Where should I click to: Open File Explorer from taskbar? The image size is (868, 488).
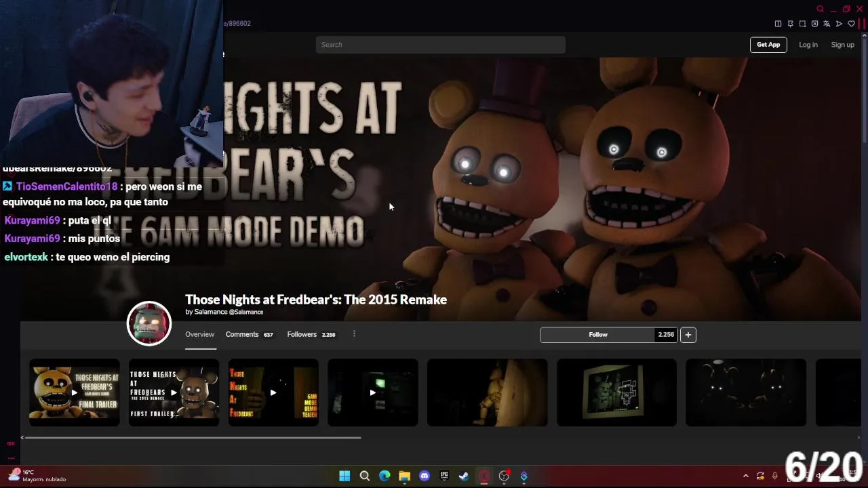tap(404, 476)
